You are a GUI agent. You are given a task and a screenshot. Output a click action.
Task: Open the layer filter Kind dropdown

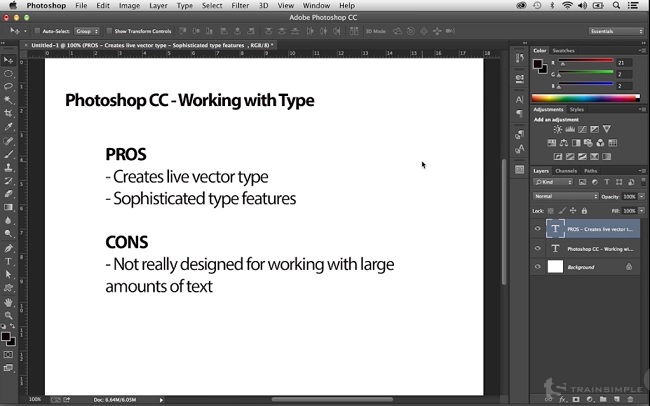click(x=553, y=182)
